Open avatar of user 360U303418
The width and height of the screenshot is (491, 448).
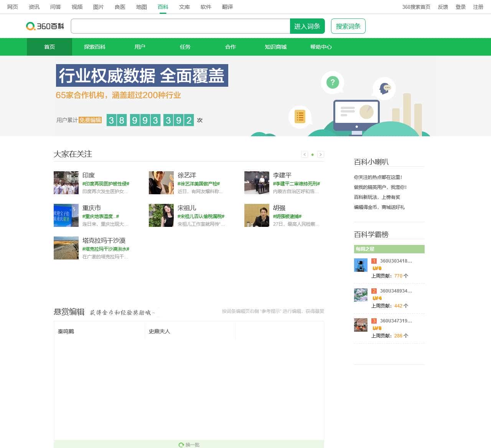(361, 265)
